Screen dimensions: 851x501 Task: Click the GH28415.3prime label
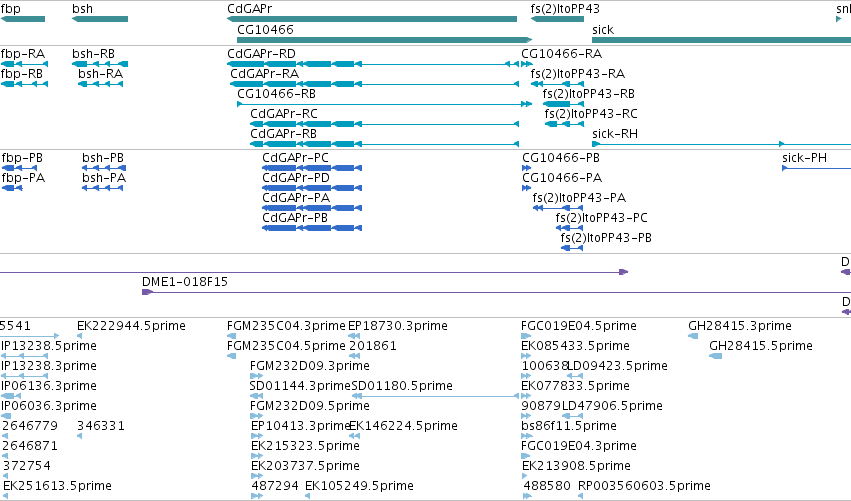pyautogui.click(x=740, y=326)
